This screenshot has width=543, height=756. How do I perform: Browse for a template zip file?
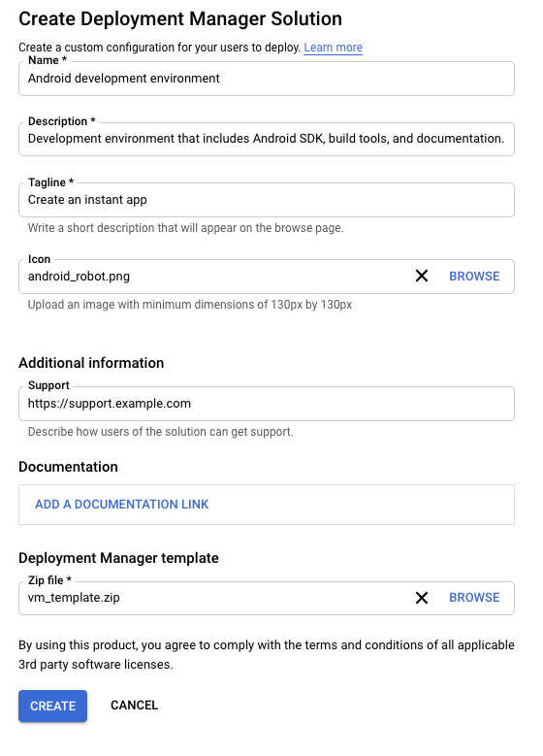[x=474, y=598]
